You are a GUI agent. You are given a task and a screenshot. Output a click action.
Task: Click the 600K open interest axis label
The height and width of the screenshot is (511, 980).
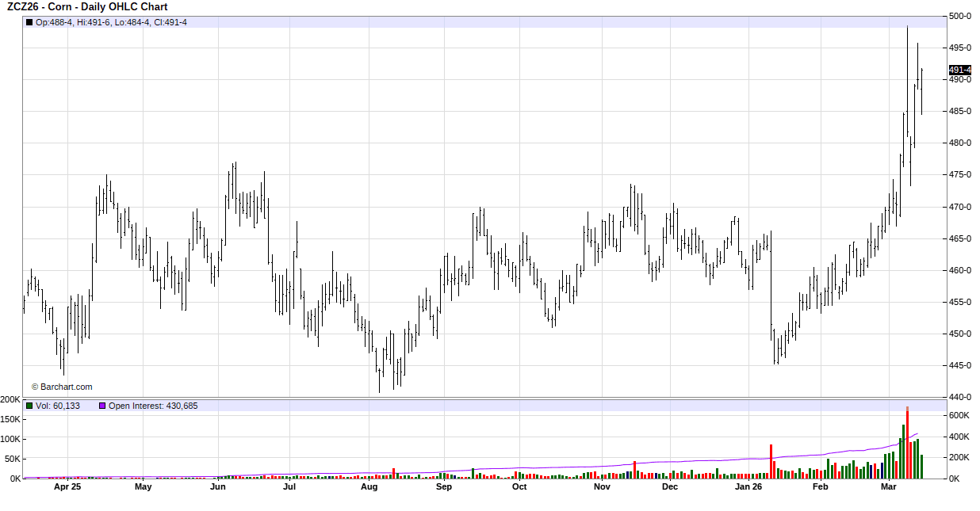click(x=959, y=415)
